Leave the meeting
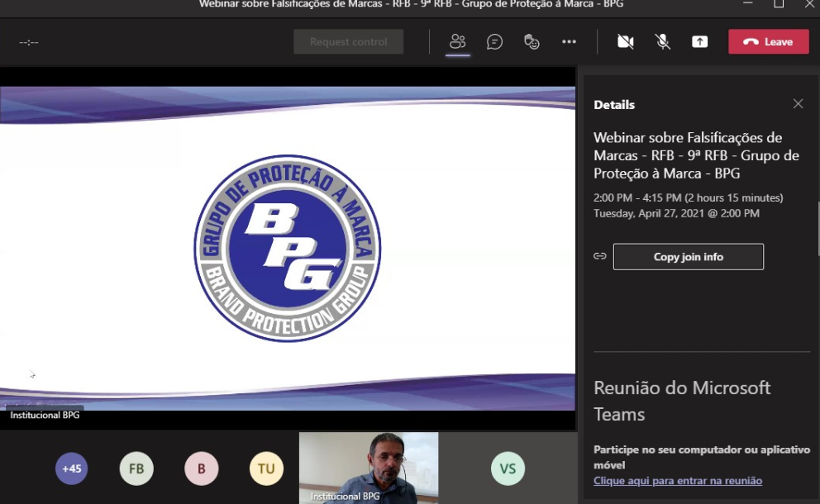 768,42
